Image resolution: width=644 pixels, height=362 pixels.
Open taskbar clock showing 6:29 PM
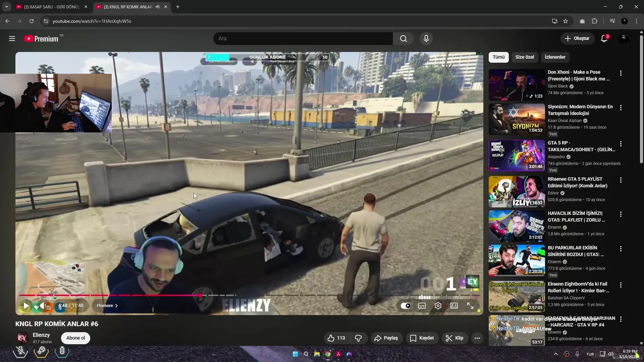629,354
